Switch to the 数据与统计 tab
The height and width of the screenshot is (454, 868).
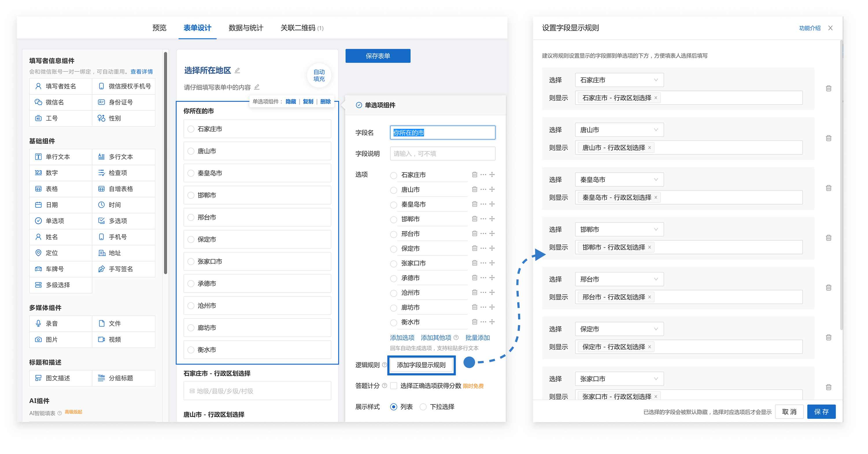246,28
